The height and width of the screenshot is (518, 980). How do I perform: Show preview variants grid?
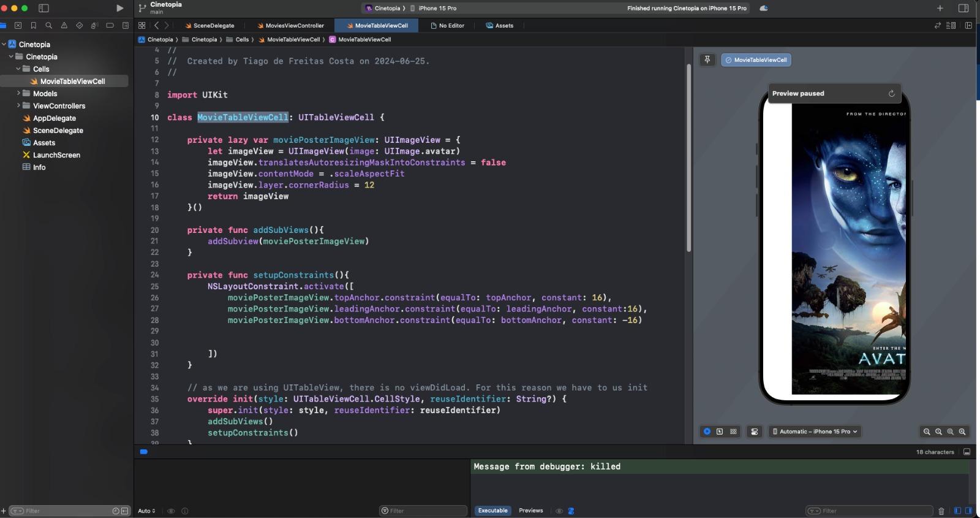coord(733,432)
